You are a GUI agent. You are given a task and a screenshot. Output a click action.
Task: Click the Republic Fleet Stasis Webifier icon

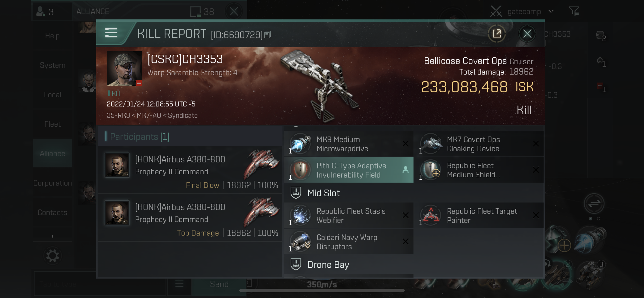pos(301,215)
